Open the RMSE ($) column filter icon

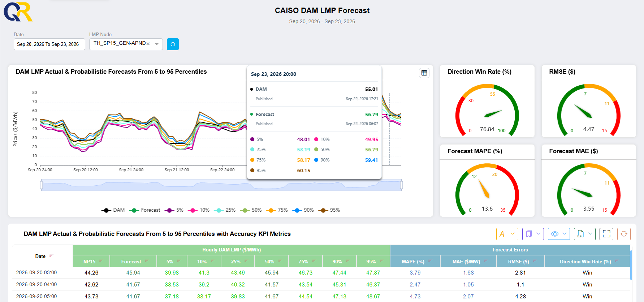(x=535, y=261)
